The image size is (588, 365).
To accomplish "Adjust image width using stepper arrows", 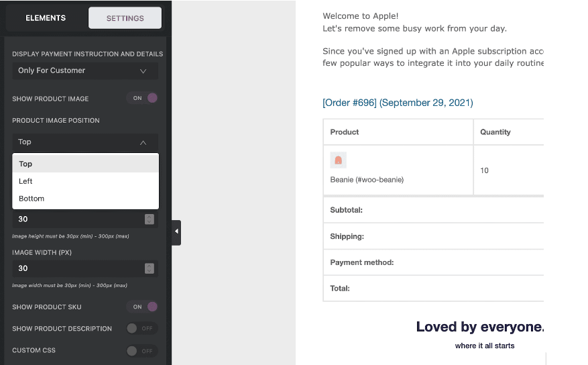I will click(150, 268).
